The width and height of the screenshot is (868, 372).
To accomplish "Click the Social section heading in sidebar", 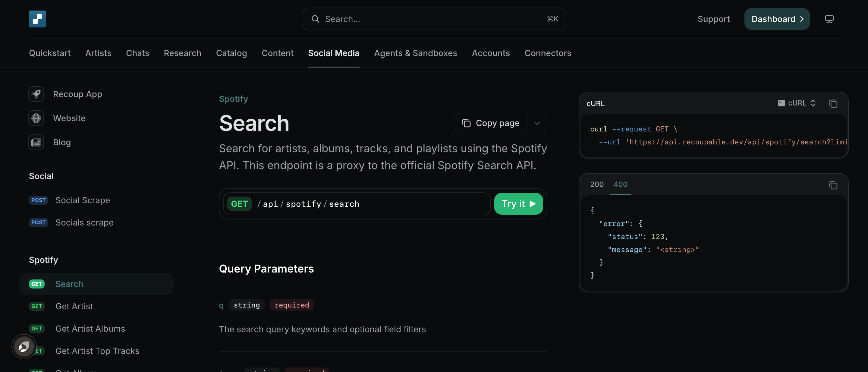I will coord(41,176).
